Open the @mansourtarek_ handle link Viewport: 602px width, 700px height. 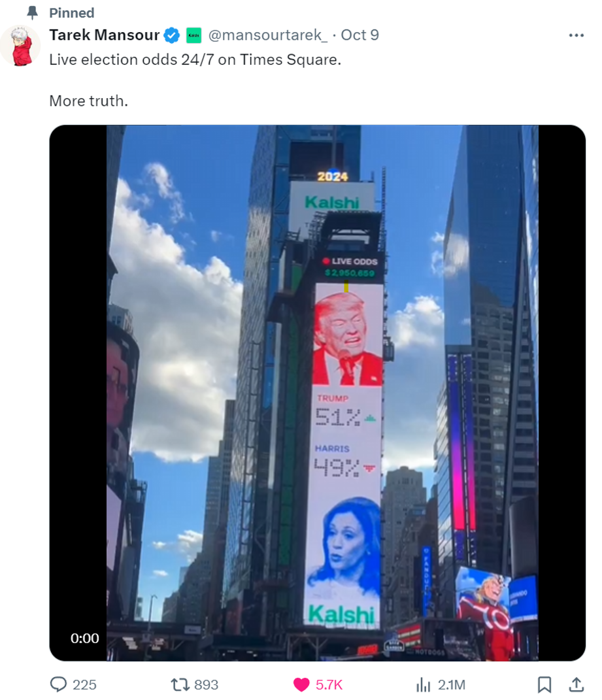268,35
